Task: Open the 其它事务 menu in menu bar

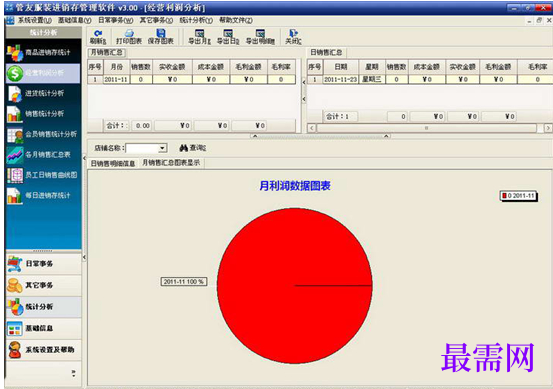Action: 156,20
